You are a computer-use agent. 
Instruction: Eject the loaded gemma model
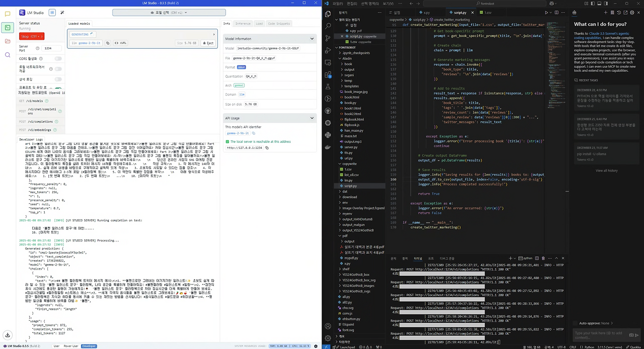208,43
